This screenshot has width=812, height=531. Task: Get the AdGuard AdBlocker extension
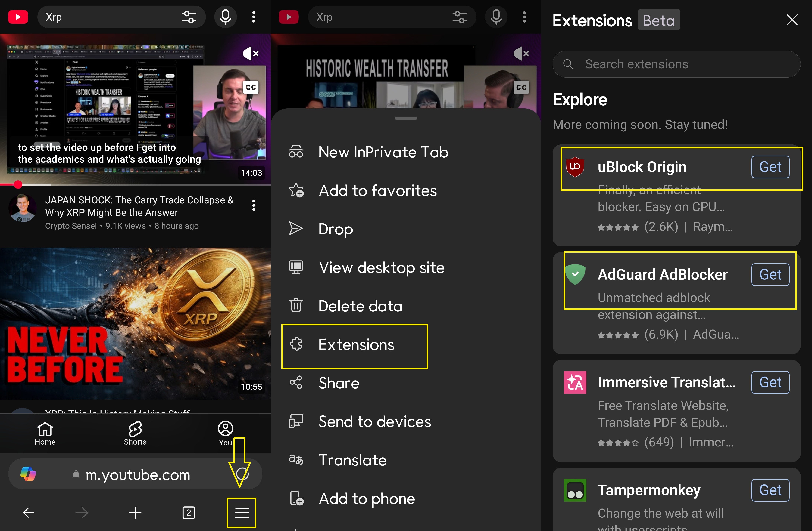click(x=770, y=275)
